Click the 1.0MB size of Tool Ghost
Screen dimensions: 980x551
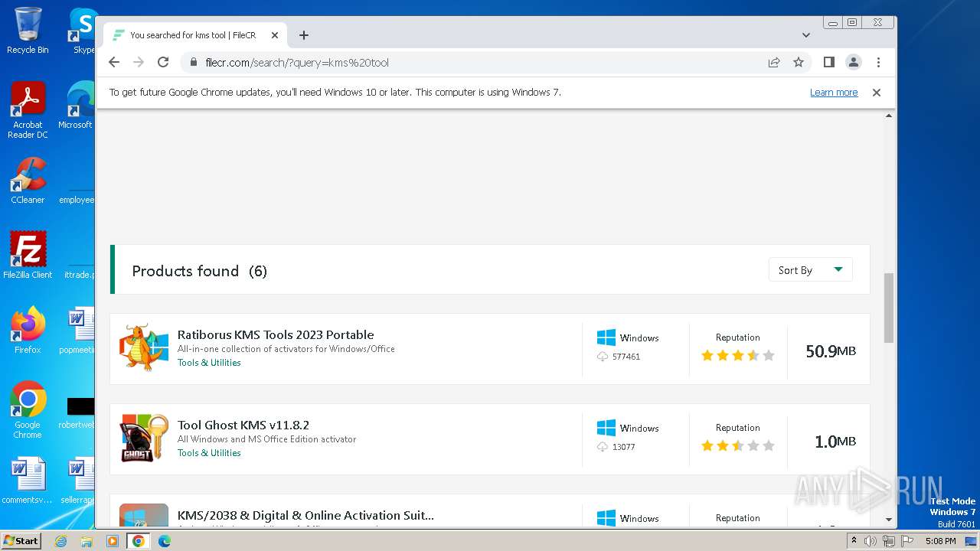pos(835,442)
